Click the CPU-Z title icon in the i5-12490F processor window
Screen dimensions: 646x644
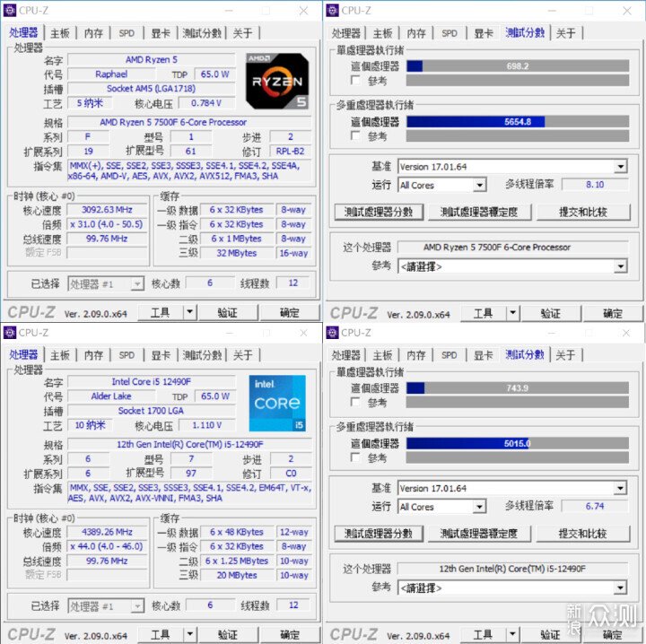[x=10, y=332]
